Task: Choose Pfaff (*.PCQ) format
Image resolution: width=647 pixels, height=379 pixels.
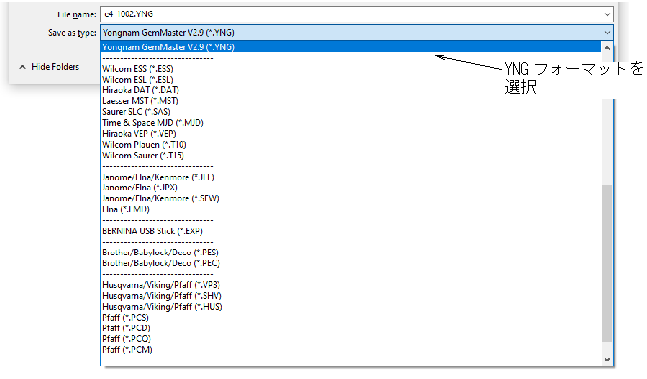Action: (x=126, y=339)
